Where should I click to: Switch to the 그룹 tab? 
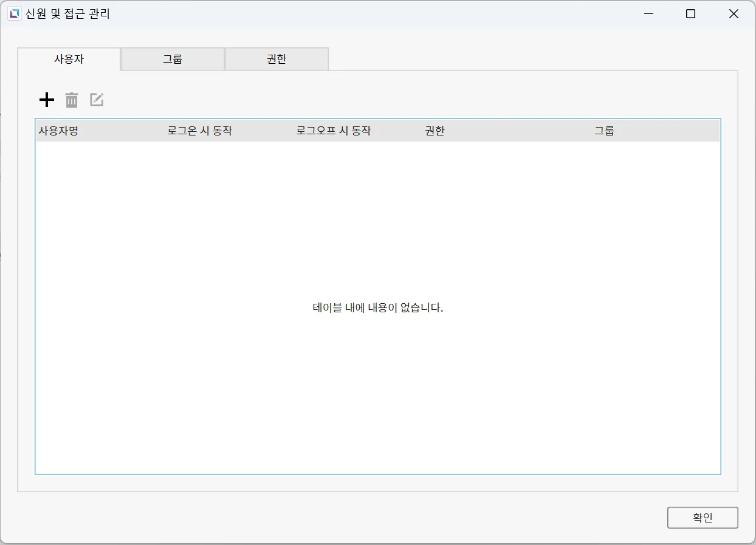pos(173,59)
